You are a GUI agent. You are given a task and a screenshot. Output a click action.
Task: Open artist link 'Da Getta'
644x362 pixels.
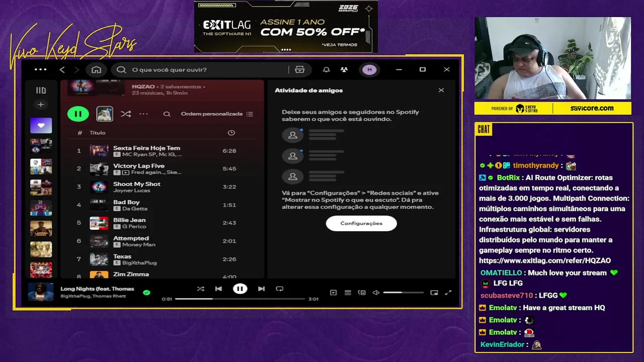point(135,209)
